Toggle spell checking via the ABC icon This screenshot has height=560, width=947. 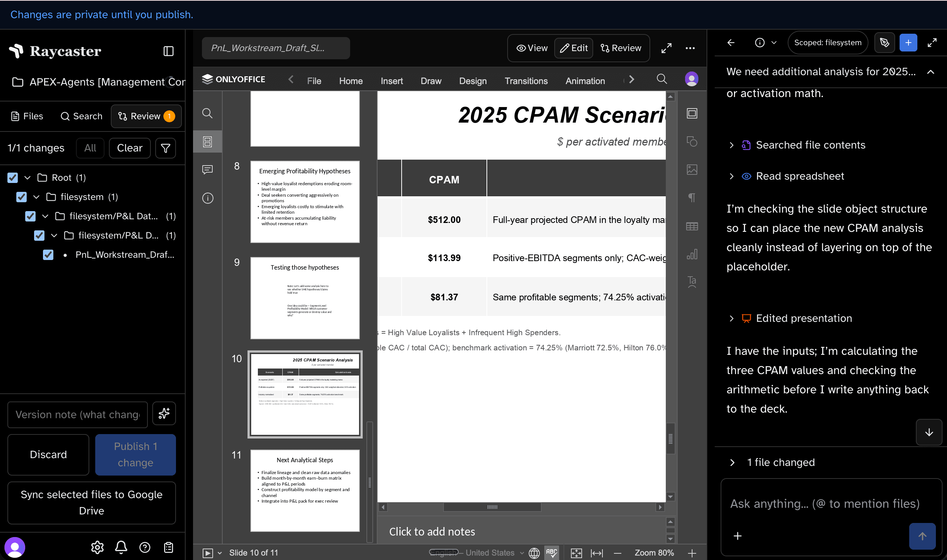tap(551, 553)
